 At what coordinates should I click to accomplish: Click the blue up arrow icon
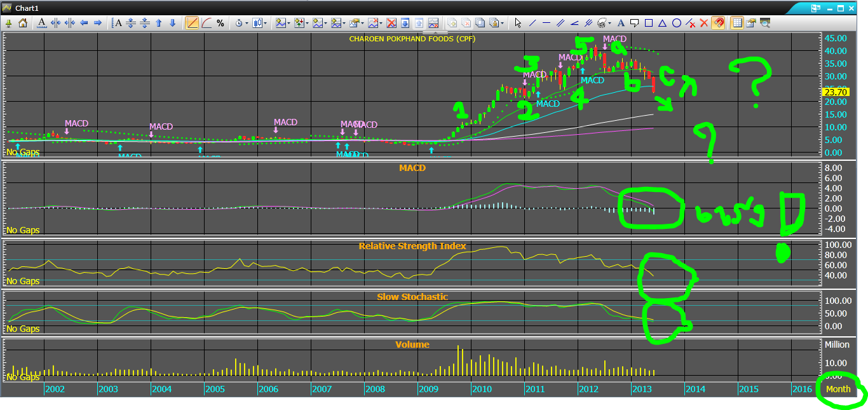[158, 23]
